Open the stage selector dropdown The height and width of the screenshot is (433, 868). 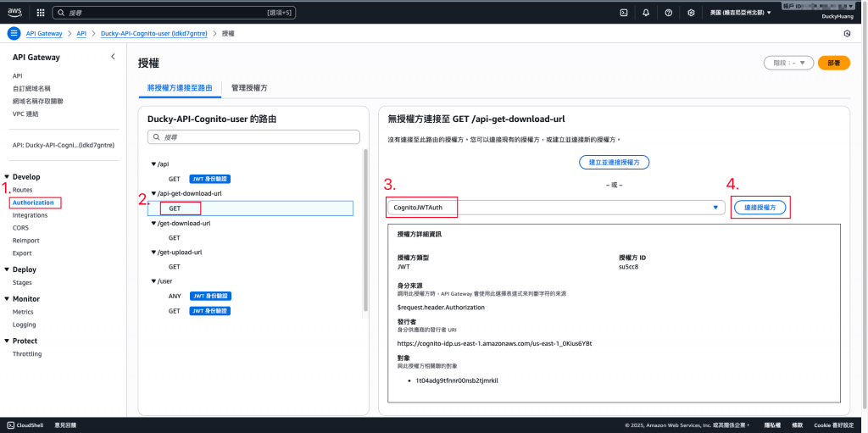pos(788,63)
